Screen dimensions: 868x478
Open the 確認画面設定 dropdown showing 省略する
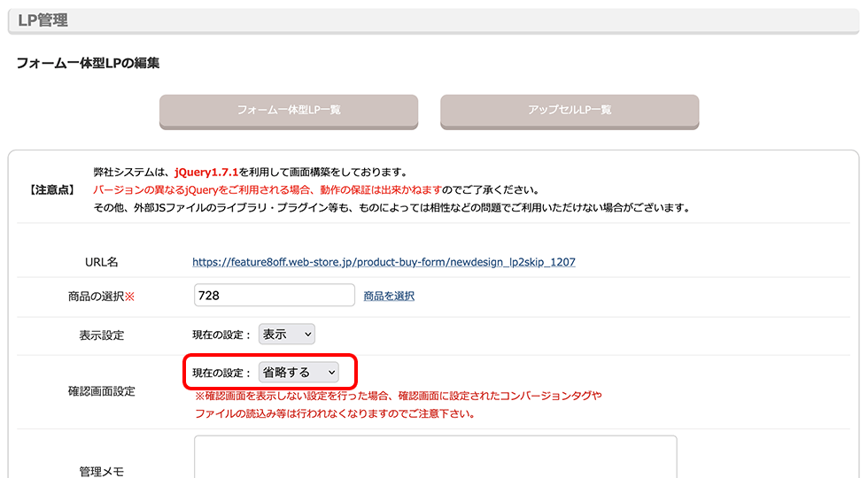point(298,373)
